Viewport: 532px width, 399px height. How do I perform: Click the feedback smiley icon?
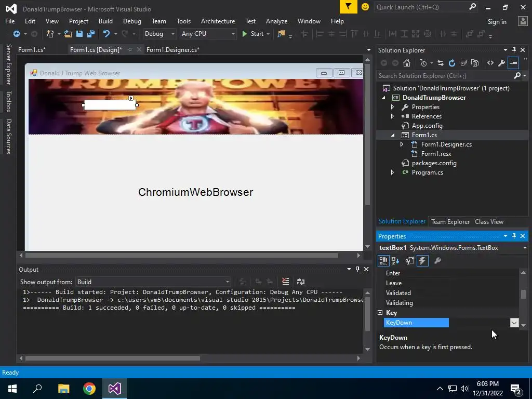point(365,7)
